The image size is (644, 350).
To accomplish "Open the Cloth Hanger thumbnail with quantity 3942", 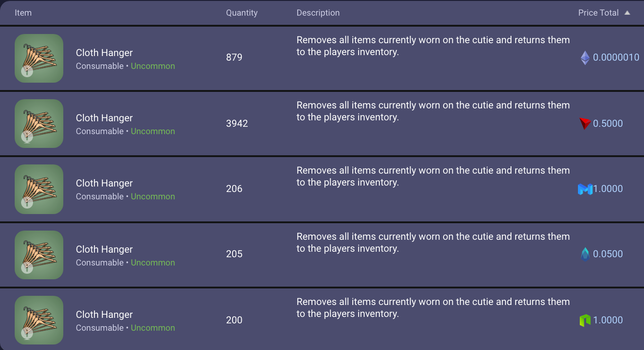I will pos(39,124).
